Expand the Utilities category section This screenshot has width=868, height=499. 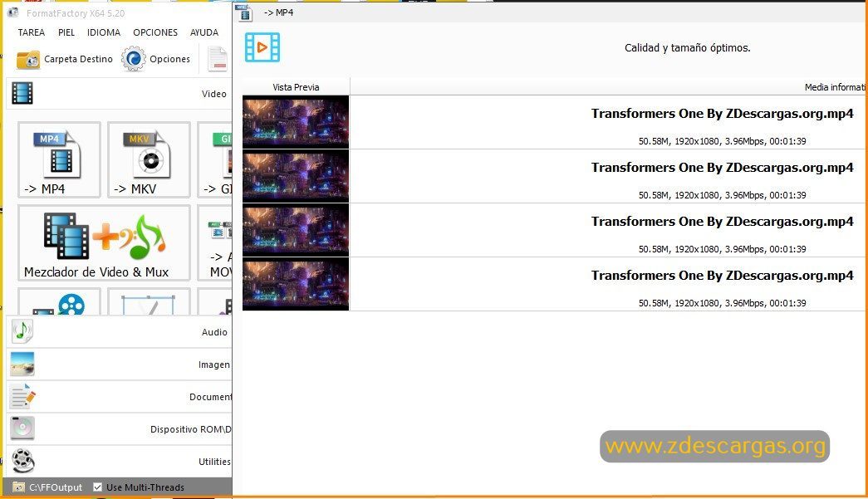119,462
